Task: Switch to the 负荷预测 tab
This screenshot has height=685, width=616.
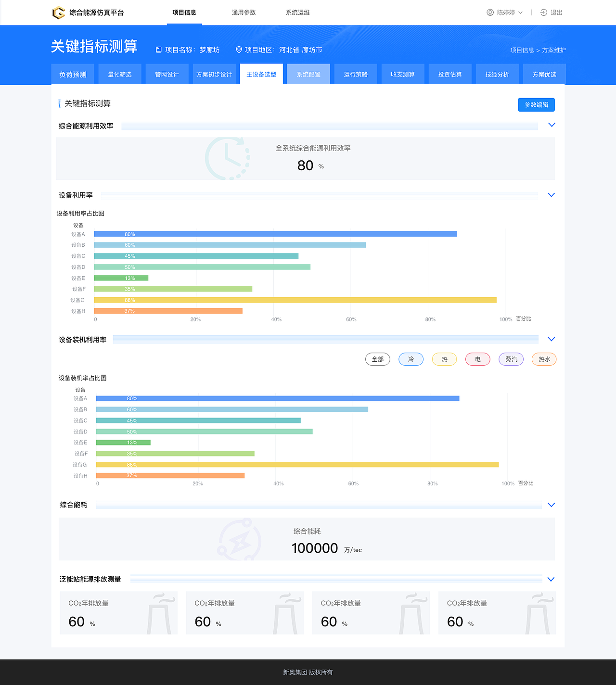Action: tap(73, 74)
